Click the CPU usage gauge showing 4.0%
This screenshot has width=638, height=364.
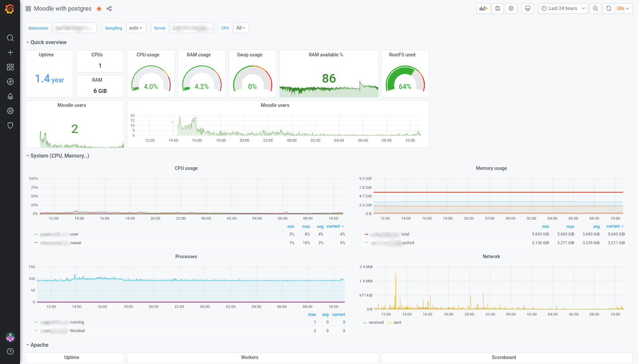(x=151, y=79)
